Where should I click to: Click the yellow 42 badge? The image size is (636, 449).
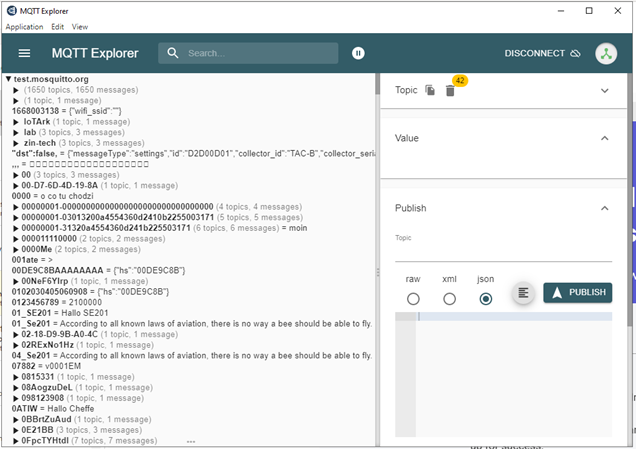(x=460, y=80)
